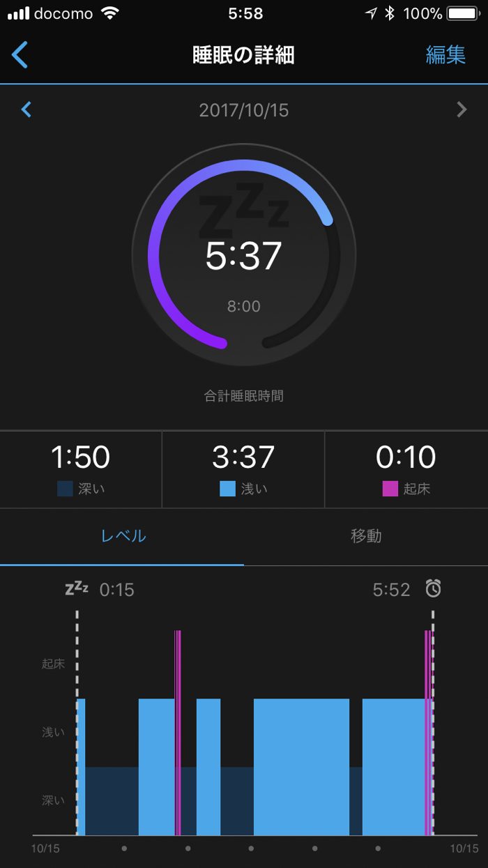The width and height of the screenshot is (488, 868).
Task: Tap the battery icon in status bar
Action: pos(462,13)
